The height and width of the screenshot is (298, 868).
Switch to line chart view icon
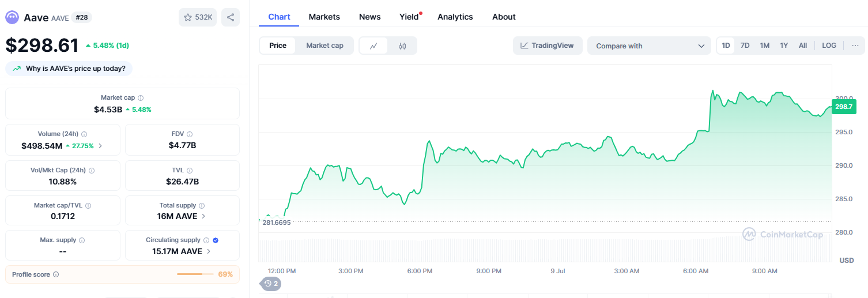tap(373, 46)
